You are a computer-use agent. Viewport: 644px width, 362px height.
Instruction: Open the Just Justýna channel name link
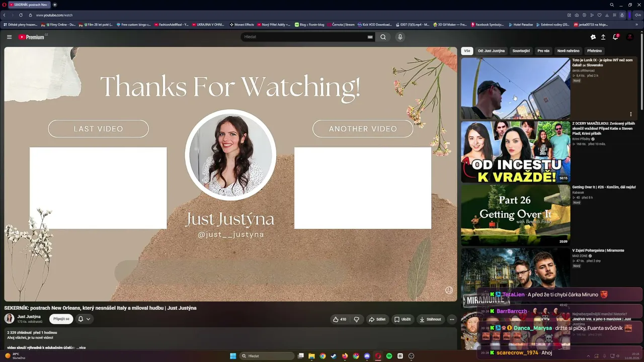pyautogui.click(x=29, y=317)
